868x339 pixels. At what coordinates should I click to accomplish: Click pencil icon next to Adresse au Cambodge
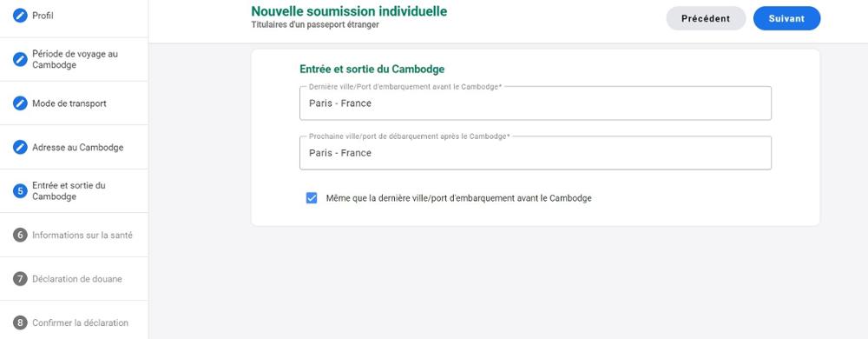(x=20, y=148)
